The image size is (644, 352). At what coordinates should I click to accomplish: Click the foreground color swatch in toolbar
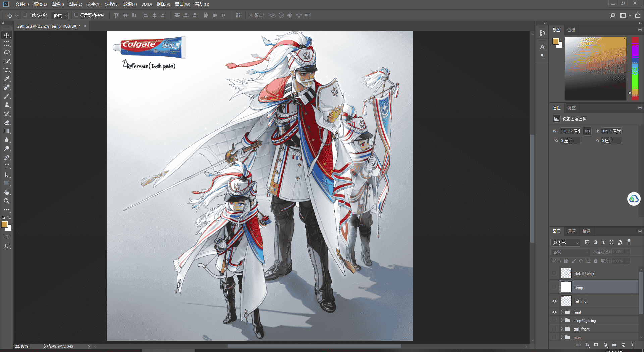click(5, 224)
